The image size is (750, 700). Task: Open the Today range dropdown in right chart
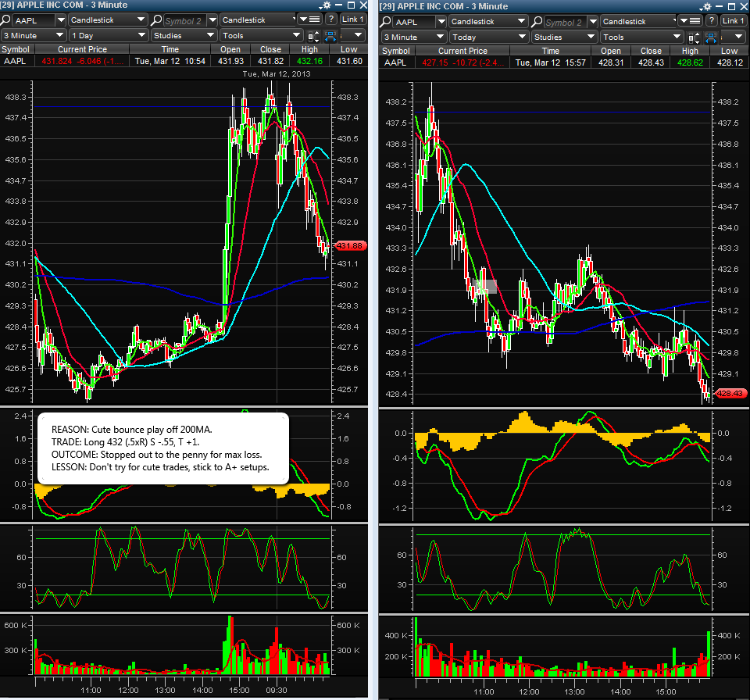488,37
